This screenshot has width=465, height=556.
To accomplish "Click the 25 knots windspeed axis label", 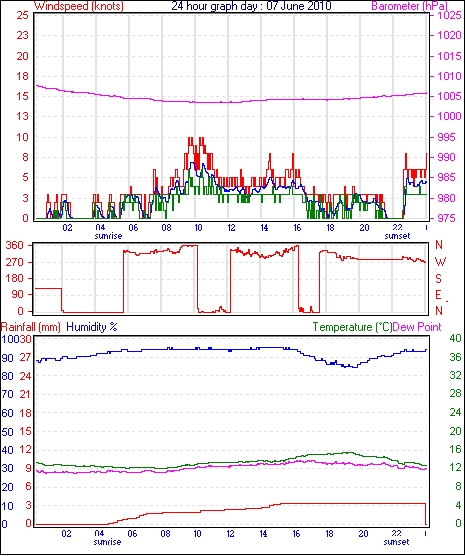I will click(x=22, y=16).
